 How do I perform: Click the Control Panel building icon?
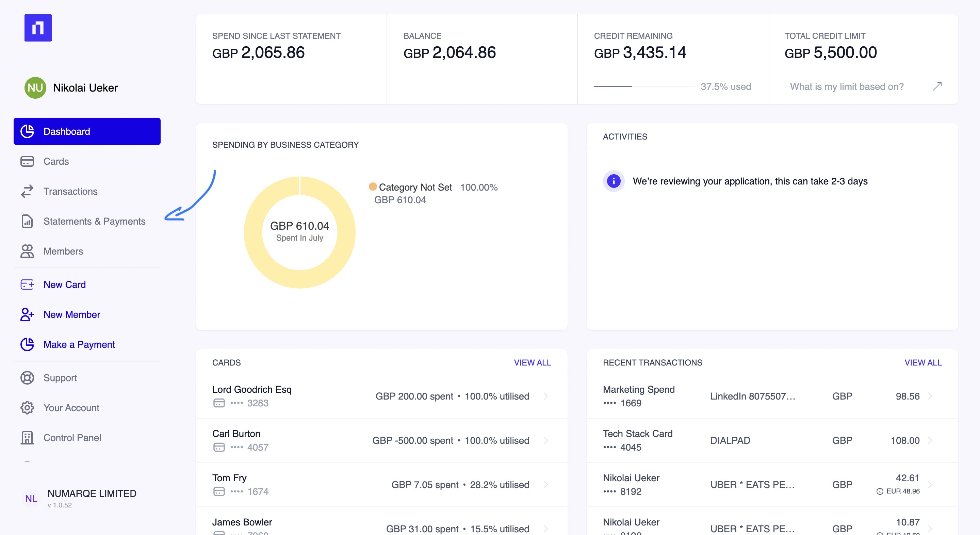tap(27, 438)
